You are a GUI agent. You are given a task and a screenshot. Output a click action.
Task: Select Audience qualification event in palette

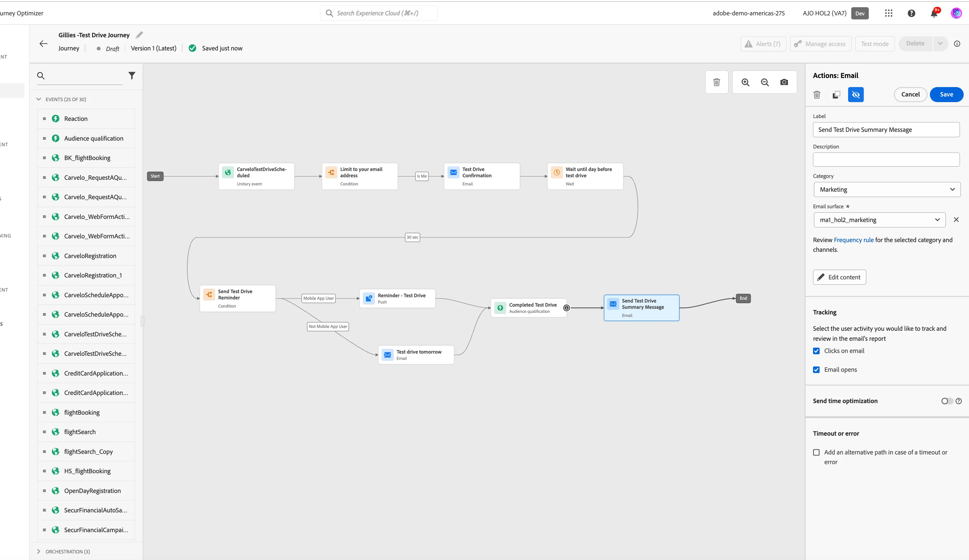(x=86, y=138)
